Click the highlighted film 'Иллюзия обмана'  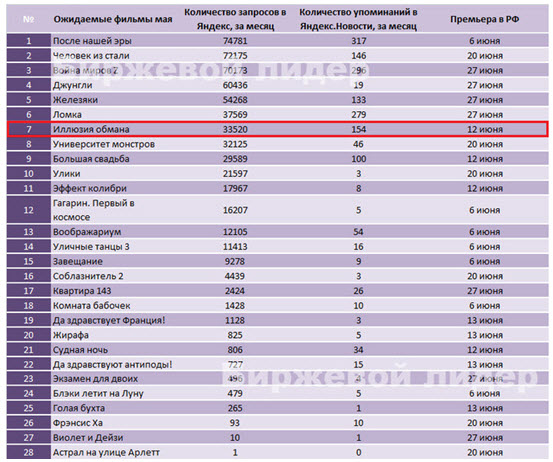(91, 129)
